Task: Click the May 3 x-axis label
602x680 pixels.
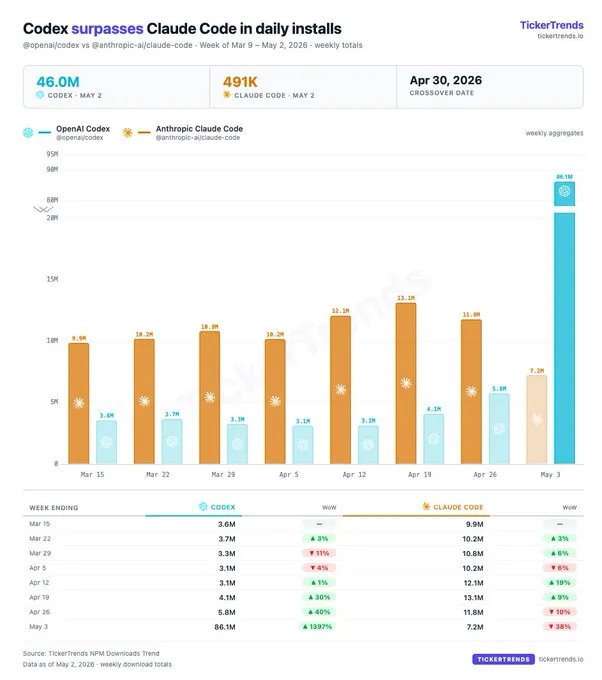Action: coord(550,474)
